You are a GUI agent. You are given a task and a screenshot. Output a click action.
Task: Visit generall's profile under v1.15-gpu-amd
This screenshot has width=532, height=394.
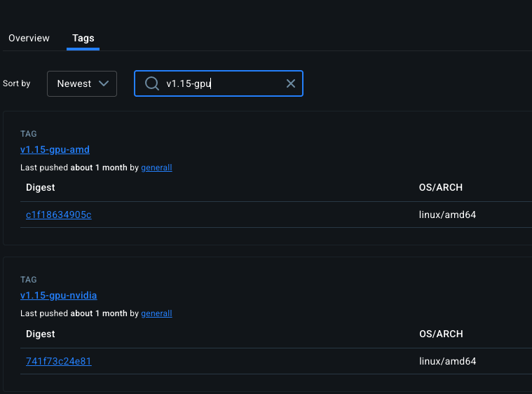pyautogui.click(x=156, y=168)
